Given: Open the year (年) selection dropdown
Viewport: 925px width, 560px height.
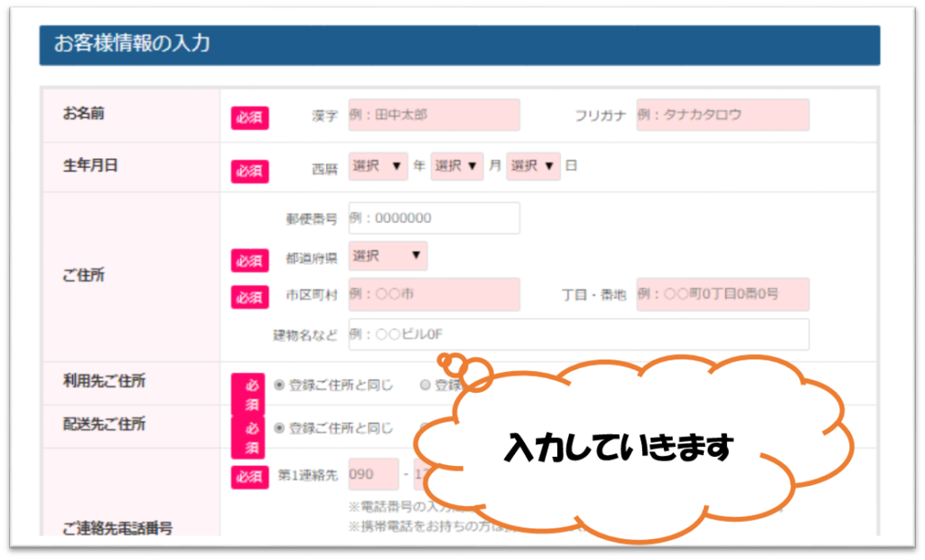Looking at the screenshot, I should click(378, 166).
